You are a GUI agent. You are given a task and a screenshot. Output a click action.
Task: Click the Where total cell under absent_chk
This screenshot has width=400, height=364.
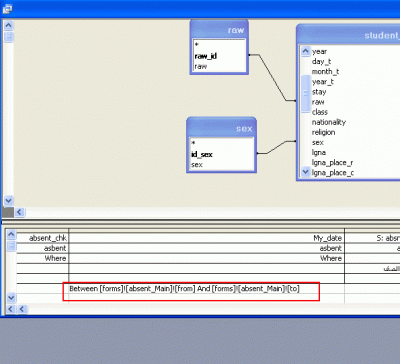[x=43, y=258]
